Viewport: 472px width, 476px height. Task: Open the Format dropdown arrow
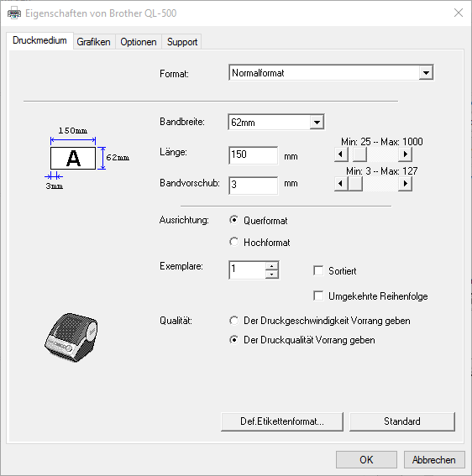pos(426,73)
